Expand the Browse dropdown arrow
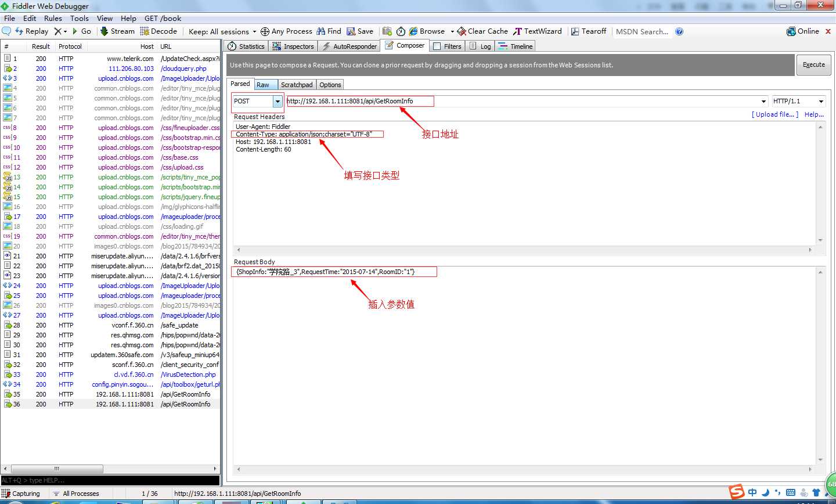 (452, 31)
